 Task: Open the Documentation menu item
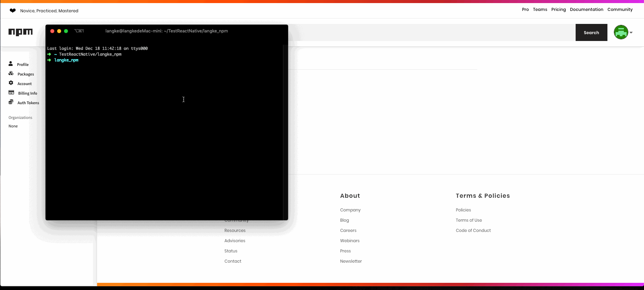587,10
